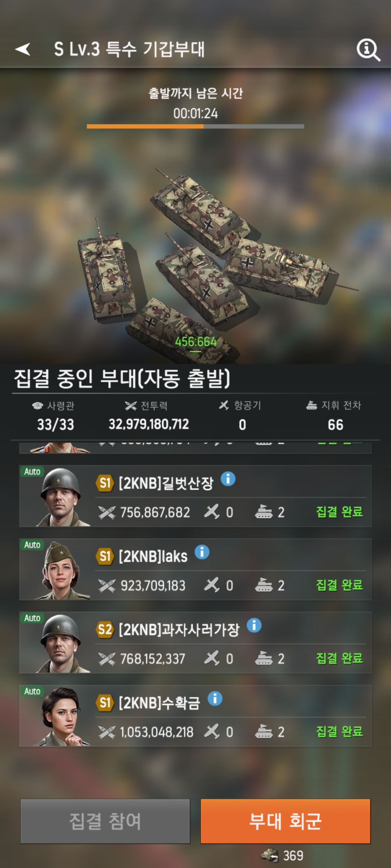This screenshot has width=391, height=868.
Task: Open info icon next to [2KNB]과자사러가장
Action: (x=254, y=625)
